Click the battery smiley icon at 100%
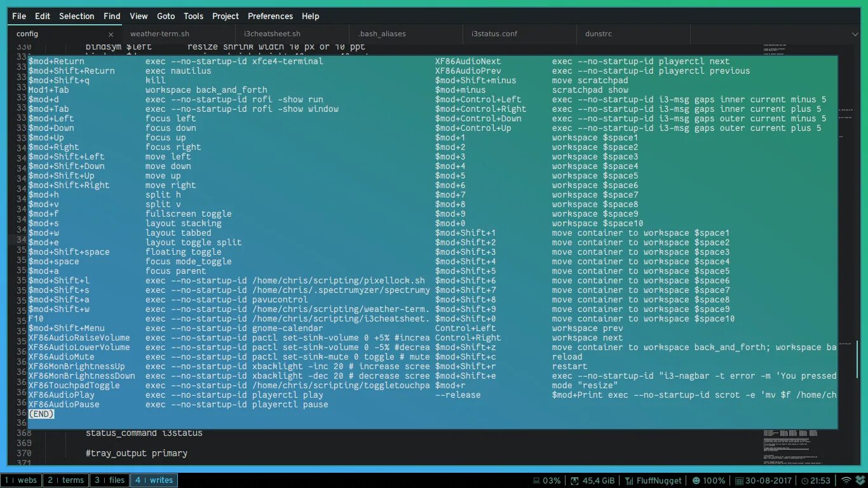This screenshot has width=868, height=488. click(696, 480)
